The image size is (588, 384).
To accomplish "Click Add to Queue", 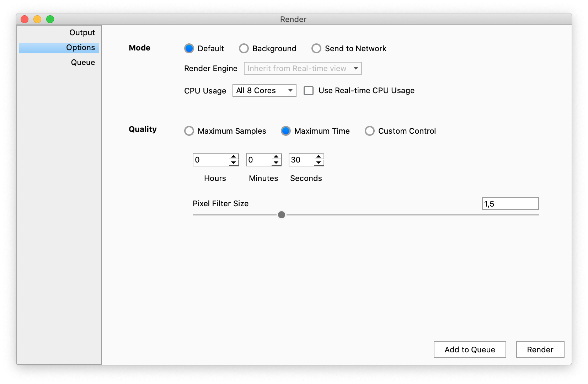I will coord(470,350).
